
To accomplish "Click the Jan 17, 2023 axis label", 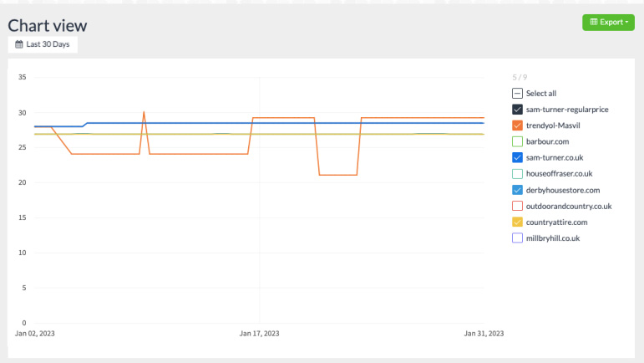I will coord(259,334).
